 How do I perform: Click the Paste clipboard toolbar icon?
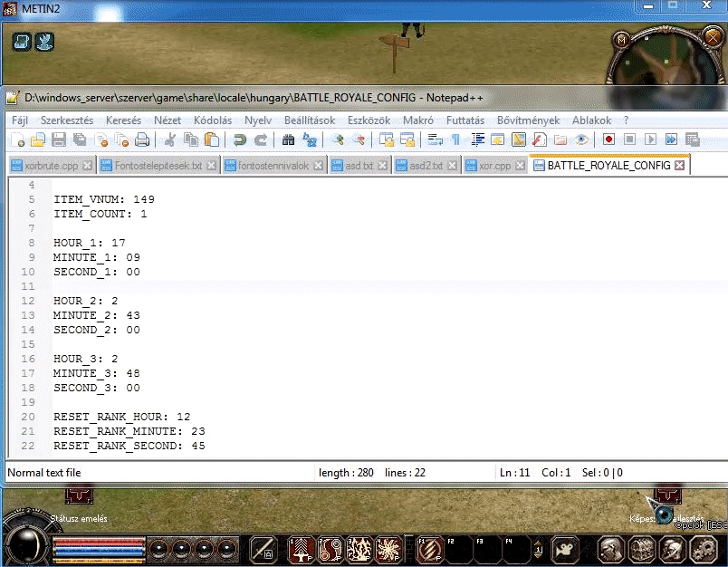[x=212, y=139]
